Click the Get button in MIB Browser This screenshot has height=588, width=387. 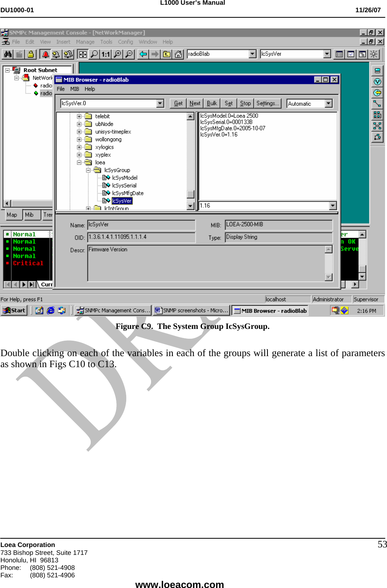[178, 103]
